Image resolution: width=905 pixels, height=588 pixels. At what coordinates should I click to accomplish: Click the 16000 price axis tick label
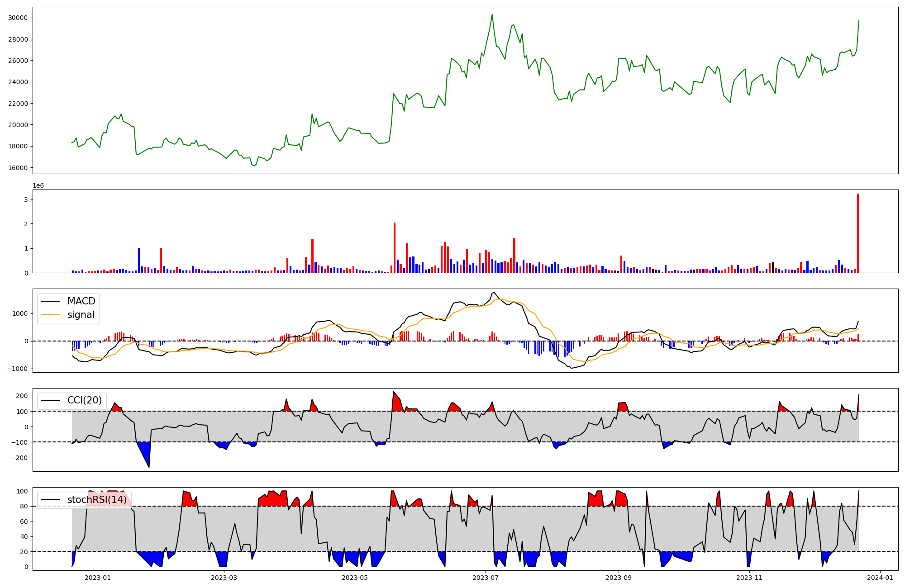click(x=18, y=168)
